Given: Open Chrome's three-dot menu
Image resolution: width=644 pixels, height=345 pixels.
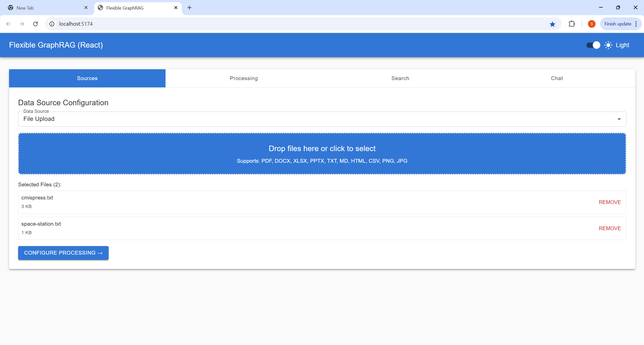Looking at the screenshot, I should pos(636,24).
